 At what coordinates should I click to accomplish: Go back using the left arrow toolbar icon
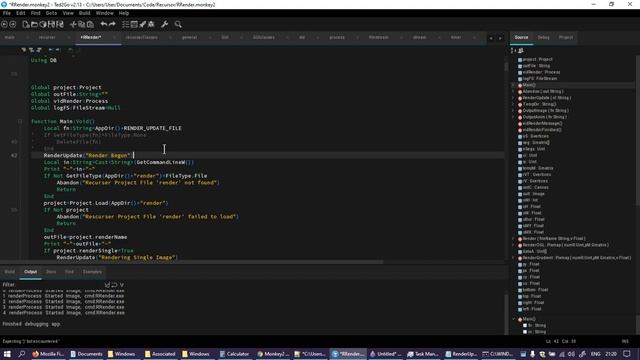coord(4,24)
